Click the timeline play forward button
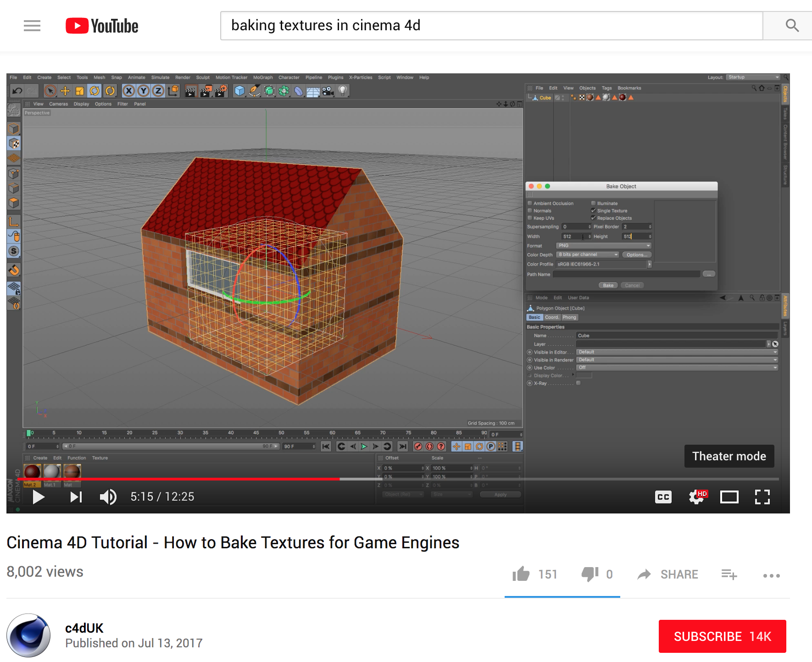Viewport: 812px width, 662px height. tap(364, 447)
